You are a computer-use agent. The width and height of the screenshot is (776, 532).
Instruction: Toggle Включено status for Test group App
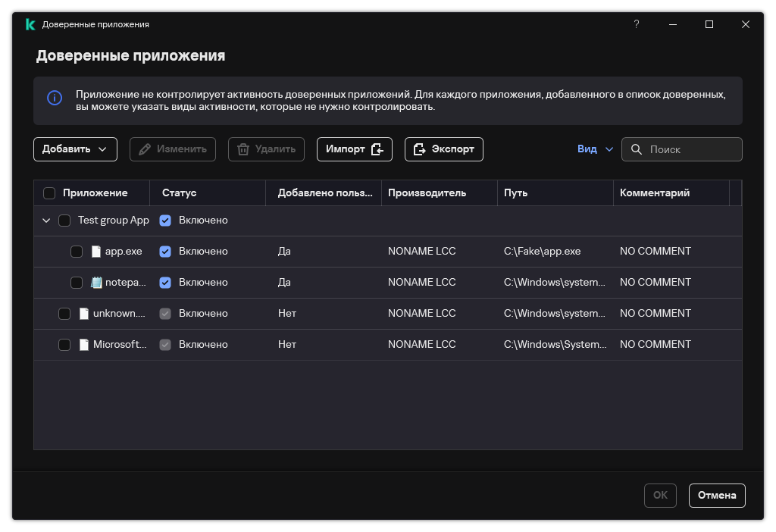[x=165, y=221]
